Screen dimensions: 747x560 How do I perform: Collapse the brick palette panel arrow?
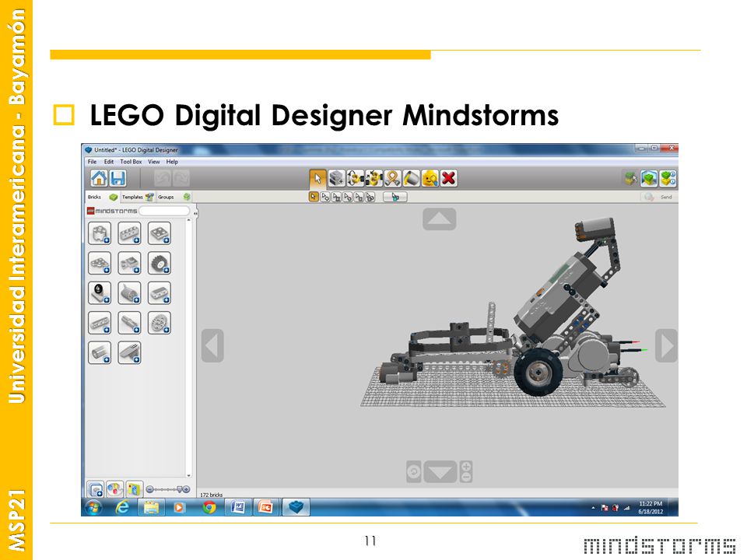point(195,213)
